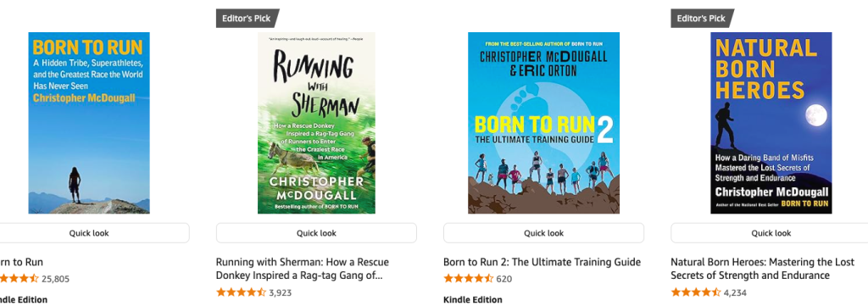Viewport: 868px width, 306px height.
Task: View the 25,805 ratings count
Action: coord(55,279)
